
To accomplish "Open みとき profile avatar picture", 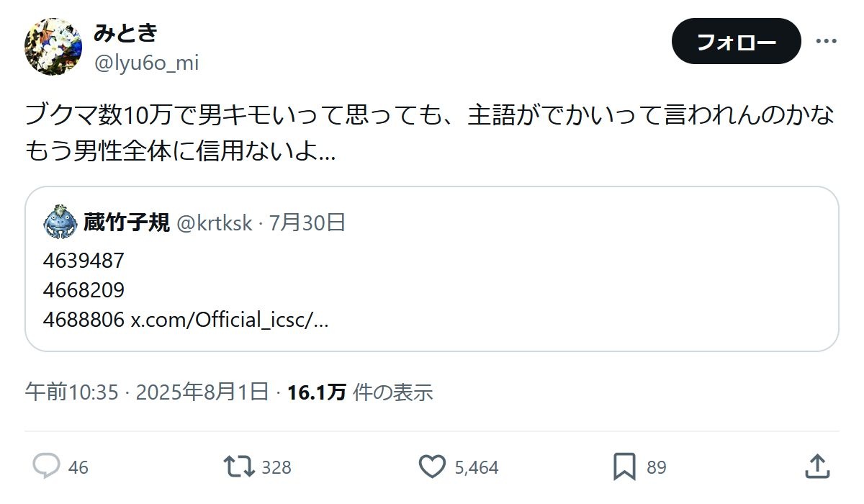I will (53, 47).
